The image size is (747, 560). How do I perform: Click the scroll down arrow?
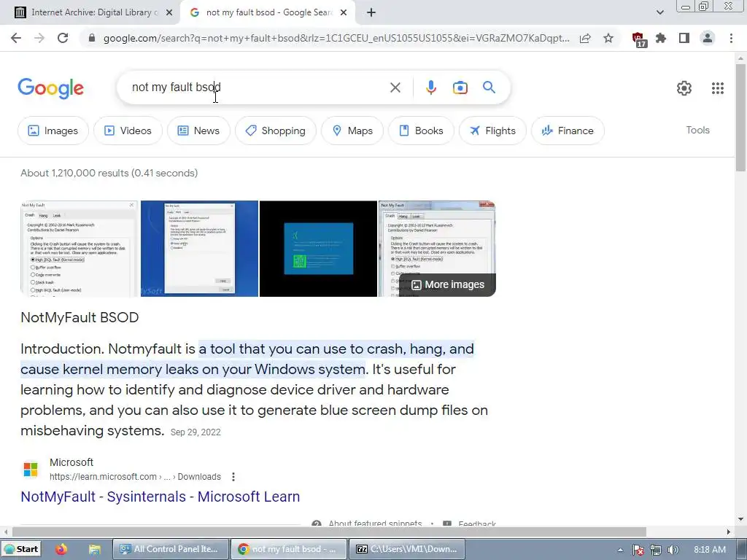tap(740, 519)
